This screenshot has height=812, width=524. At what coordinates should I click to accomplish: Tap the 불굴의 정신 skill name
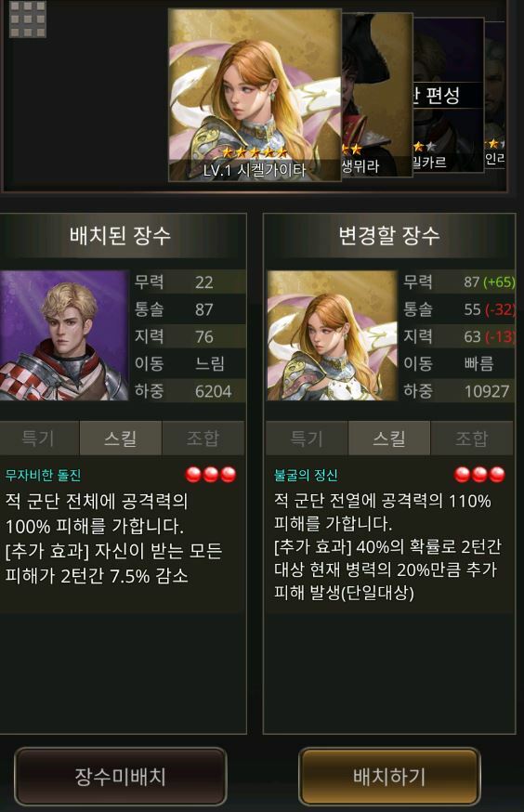click(306, 475)
